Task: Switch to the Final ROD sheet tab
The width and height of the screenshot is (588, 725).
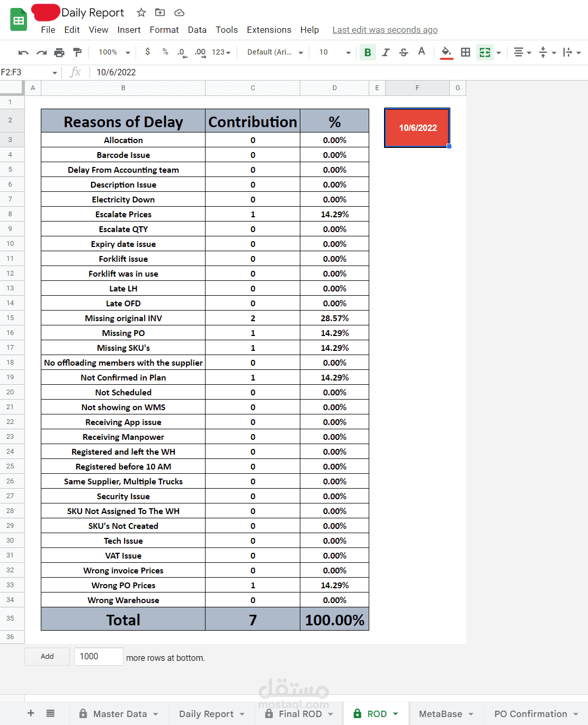Action: tap(299, 714)
